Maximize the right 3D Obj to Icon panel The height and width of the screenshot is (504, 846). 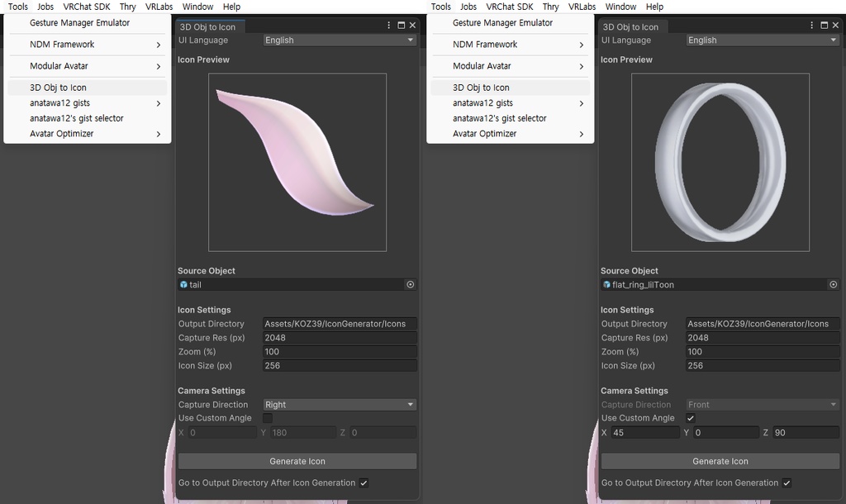[824, 26]
